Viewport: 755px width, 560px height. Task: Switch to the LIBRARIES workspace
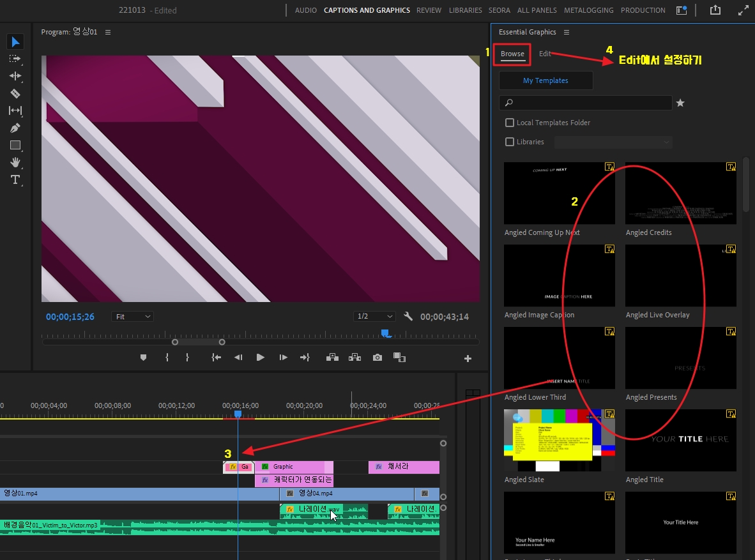tap(465, 10)
